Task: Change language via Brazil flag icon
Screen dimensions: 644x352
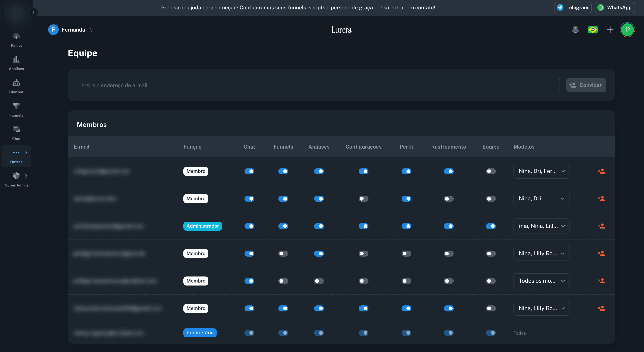Action: [x=593, y=30]
